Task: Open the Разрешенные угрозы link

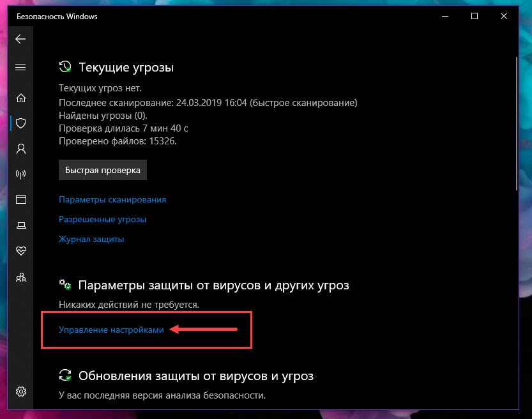Action: pyautogui.click(x=102, y=219)
